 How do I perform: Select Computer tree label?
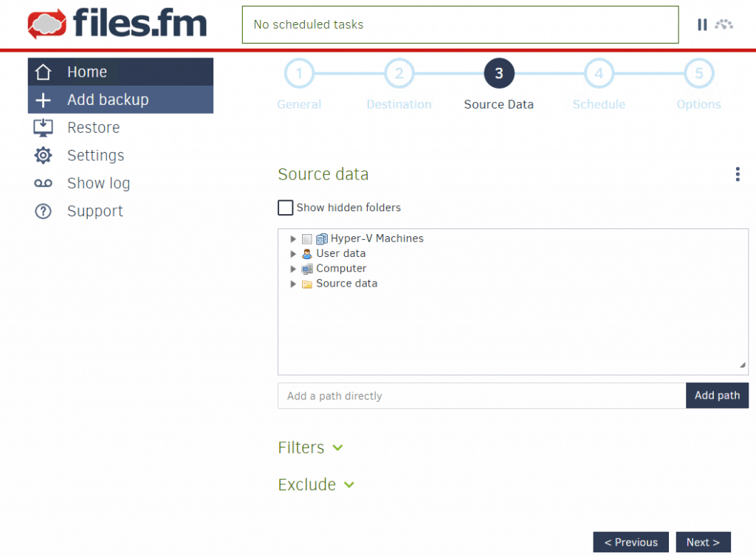coord(341,269)
